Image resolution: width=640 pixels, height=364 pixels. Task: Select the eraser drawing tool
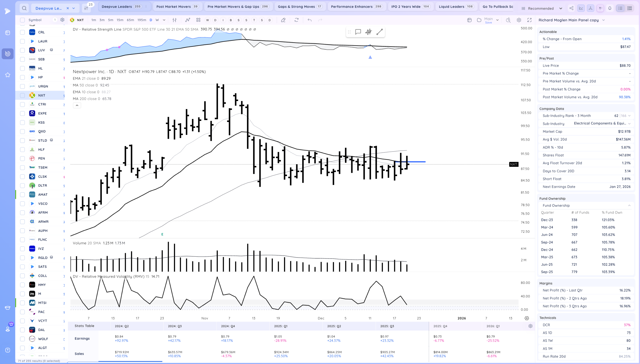point(283,20)
